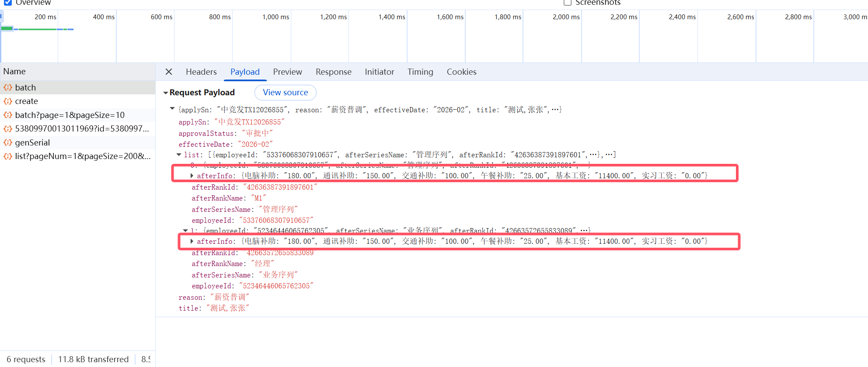Viewport: 868px width, 367px height.
Task: Expand the second afterInfo object
Action: coord(192,241)
